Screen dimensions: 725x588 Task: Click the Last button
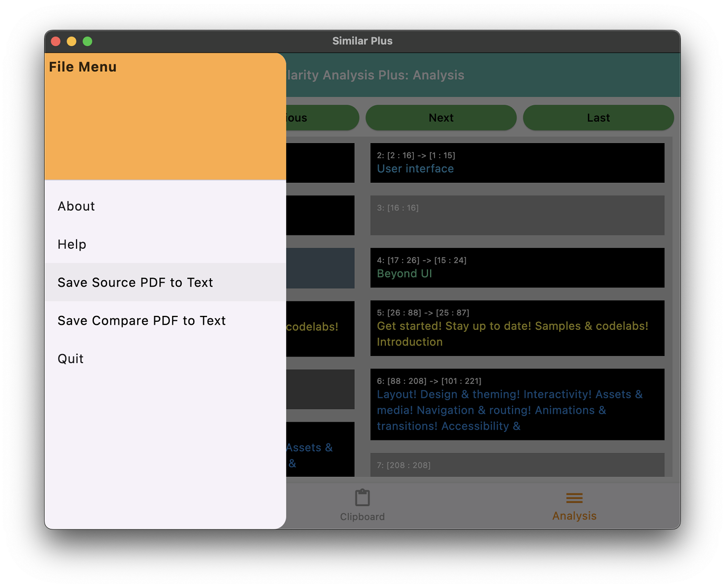598,118
